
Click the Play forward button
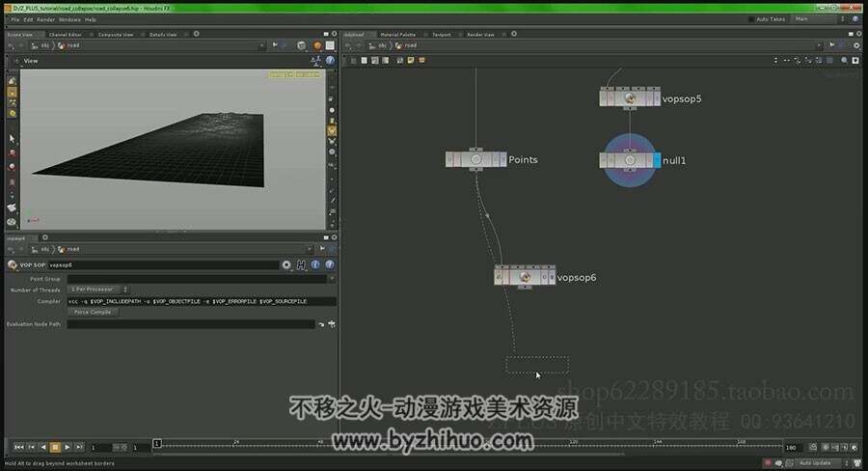(x=67, y=447)
